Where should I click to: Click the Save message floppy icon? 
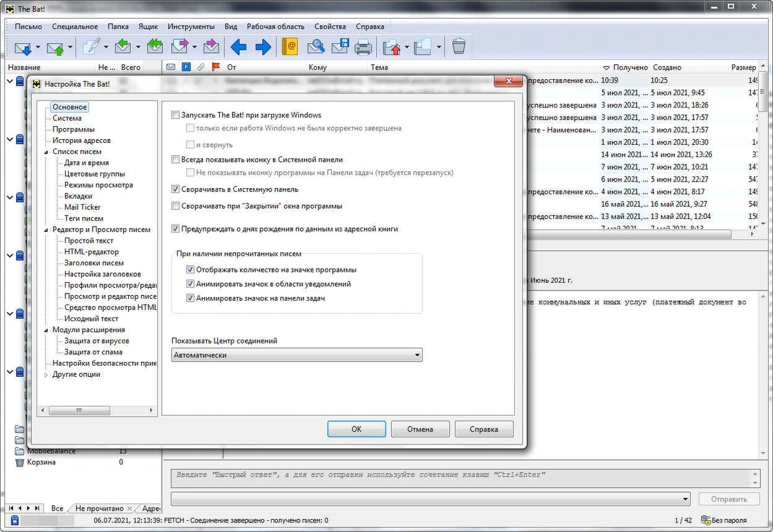(339, 46)
